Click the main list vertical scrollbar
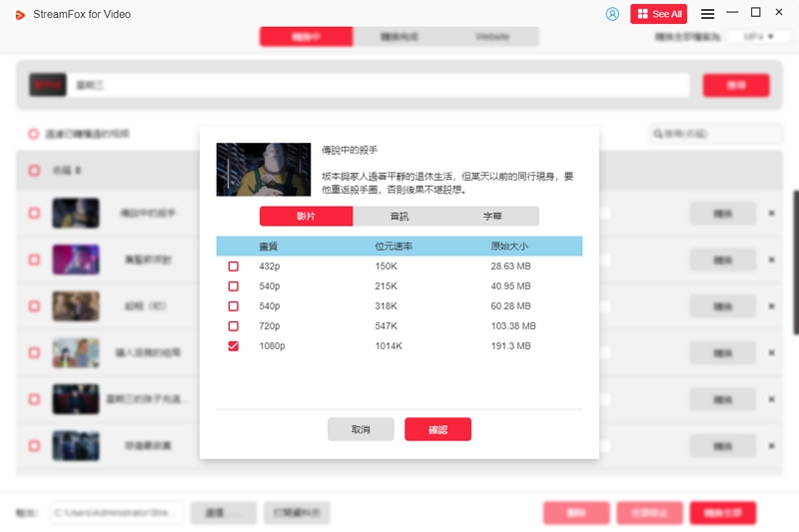 tap(796, 263)
